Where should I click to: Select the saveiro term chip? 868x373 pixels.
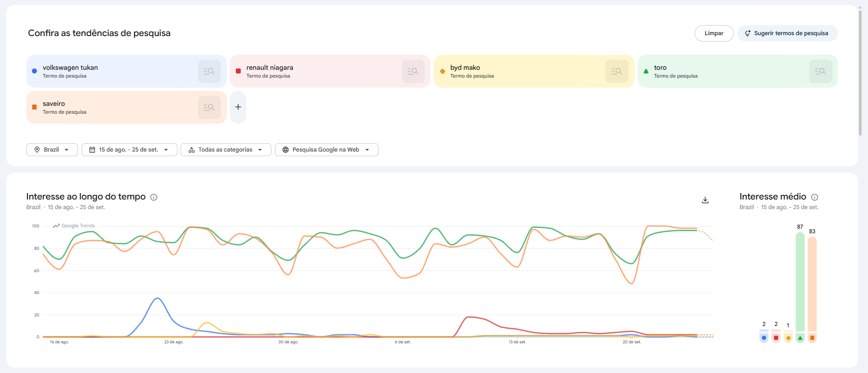click(x=126, y=107)
